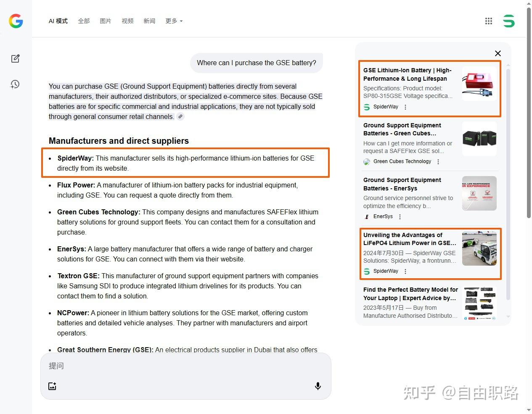Select the NCPower bullet text
The image size is (532, 414).
click(183, 323)
